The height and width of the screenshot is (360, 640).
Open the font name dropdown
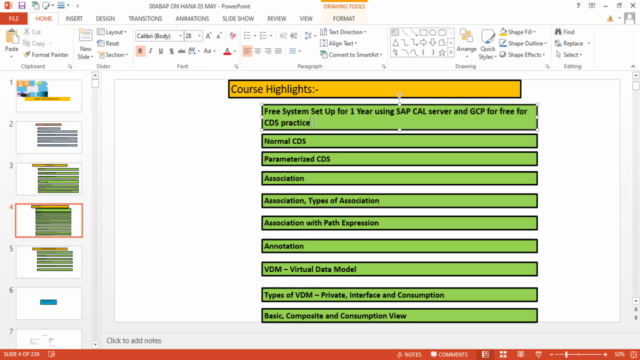[180, 36]
